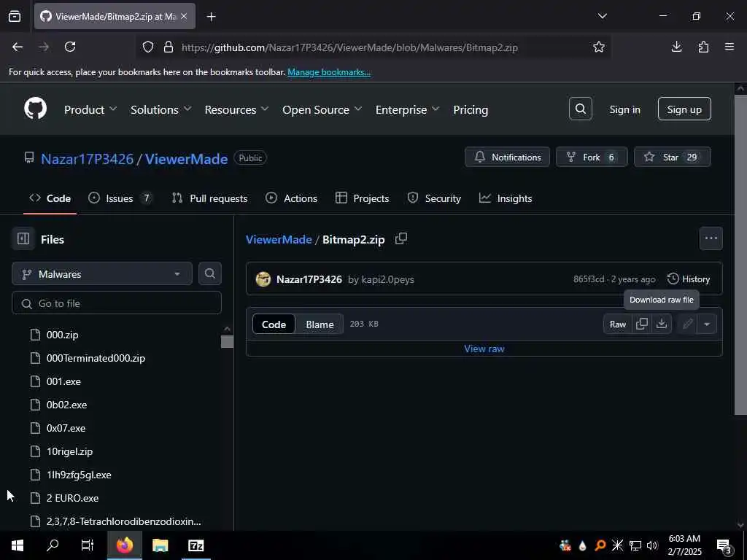Click the Sign in link

point(624,109)
